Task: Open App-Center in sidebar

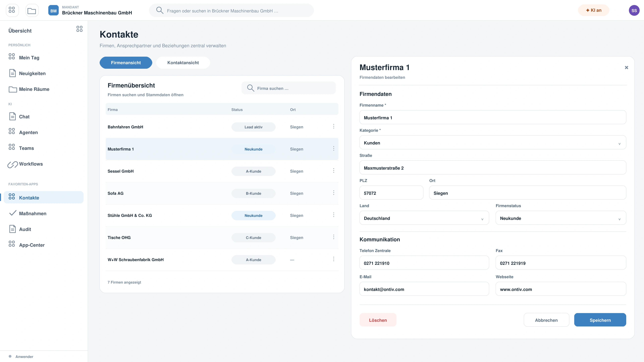Action: pos(44,245)
